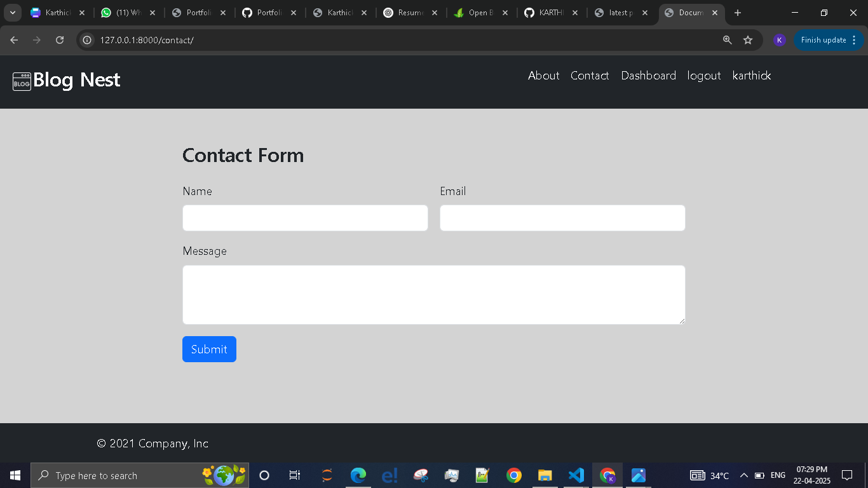Open Visual Studio Code from taskbar

(576, 475)
